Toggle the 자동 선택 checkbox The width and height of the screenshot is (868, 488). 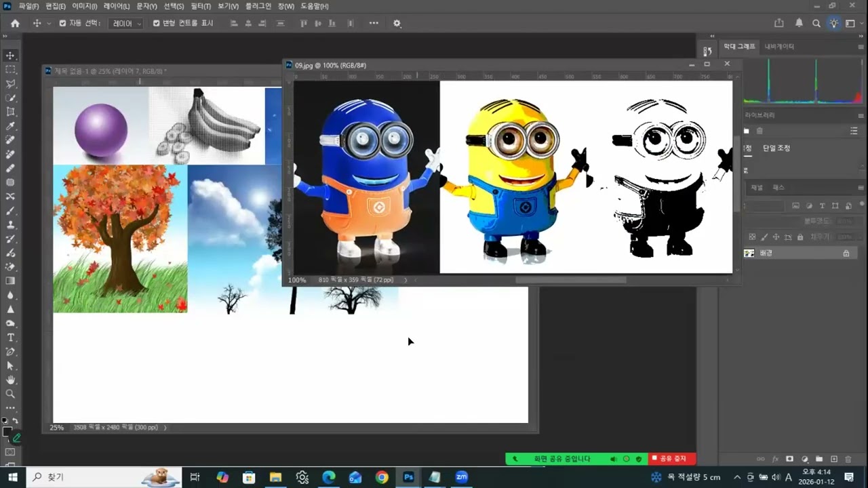[63, 23]
